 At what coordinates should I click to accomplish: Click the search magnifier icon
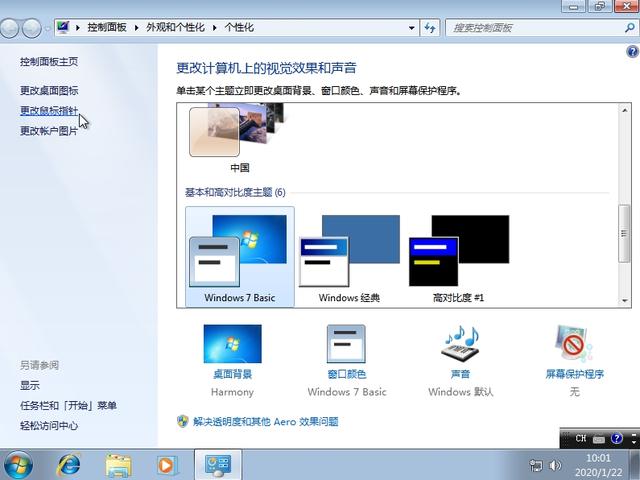click(x=630, y=28)
